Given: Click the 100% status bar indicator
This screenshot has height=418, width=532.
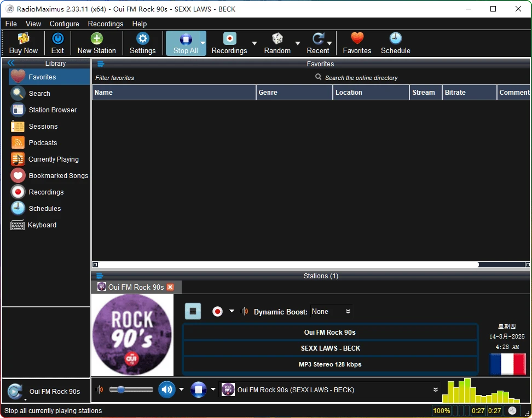Looking at the screenshot, I should (x=442, y=410).
